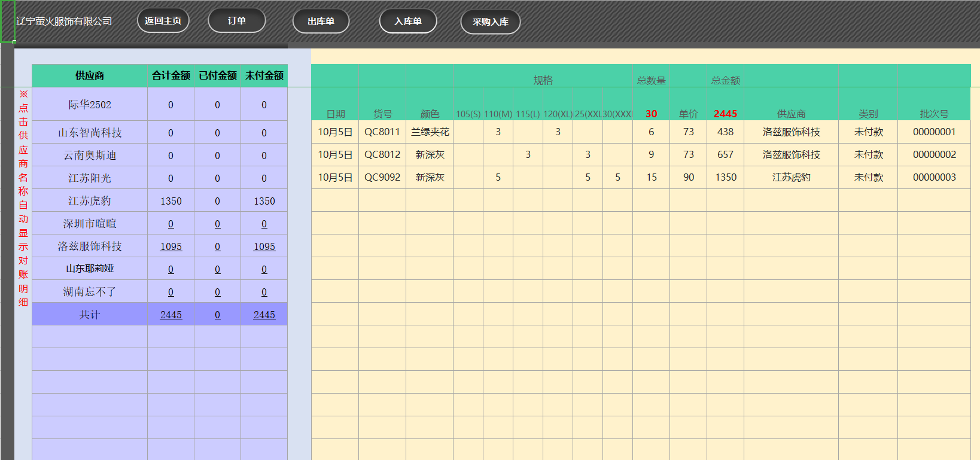Click the 货号 column header

tap(383, 114)
